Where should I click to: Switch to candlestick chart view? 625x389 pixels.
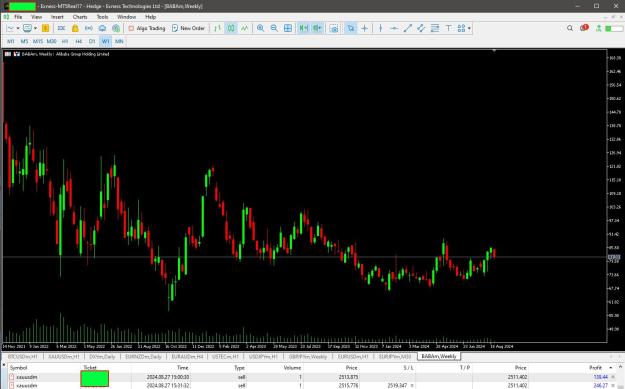coord(231,28)
